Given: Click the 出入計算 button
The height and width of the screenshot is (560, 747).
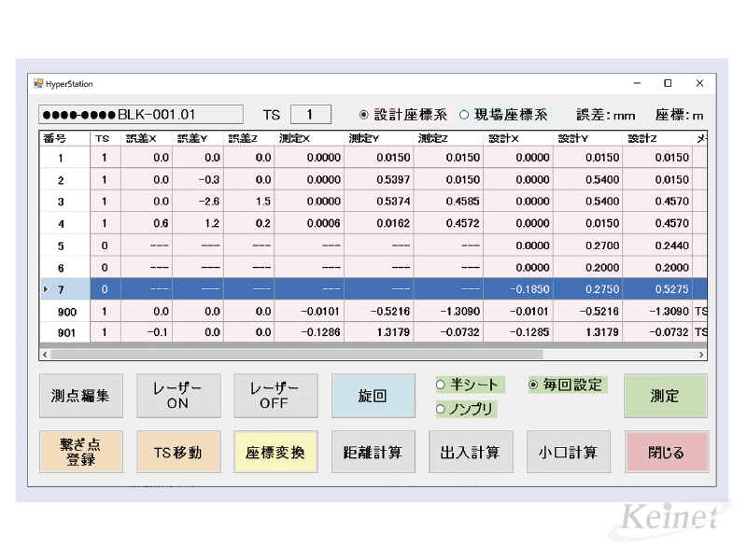Looking at the screenshot, I should point(470,453).
